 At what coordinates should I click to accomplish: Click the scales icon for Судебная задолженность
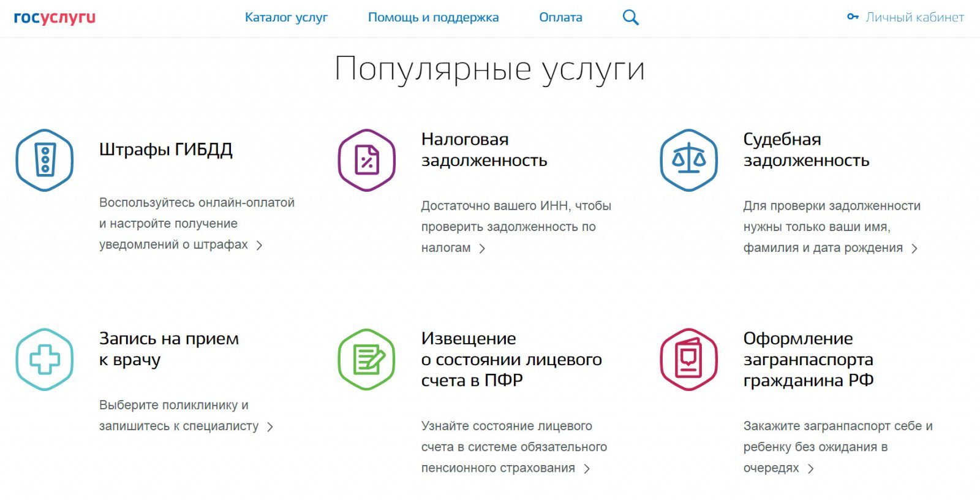pos(689,160)
